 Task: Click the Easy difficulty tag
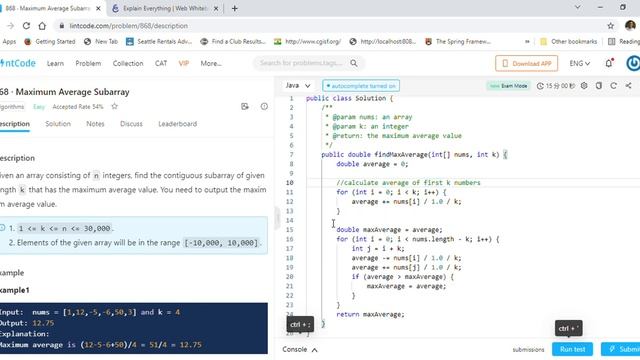tap(39, 107)
